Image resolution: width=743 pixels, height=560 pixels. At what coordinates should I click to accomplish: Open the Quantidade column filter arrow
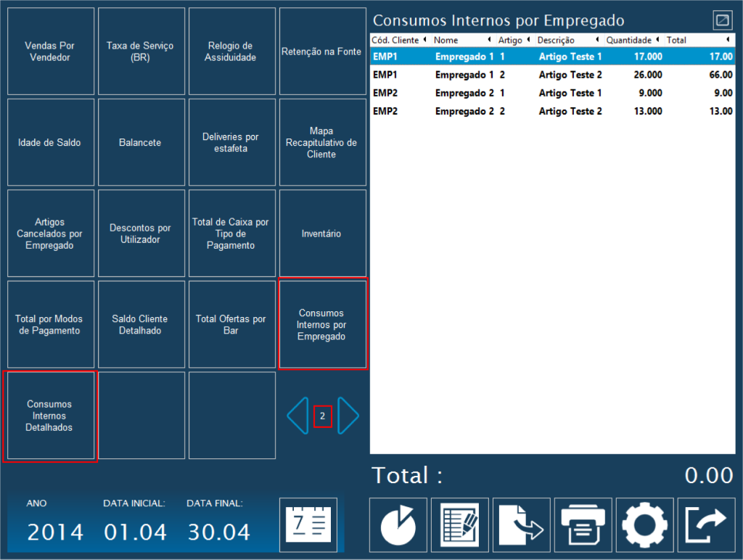click(657, 40)
